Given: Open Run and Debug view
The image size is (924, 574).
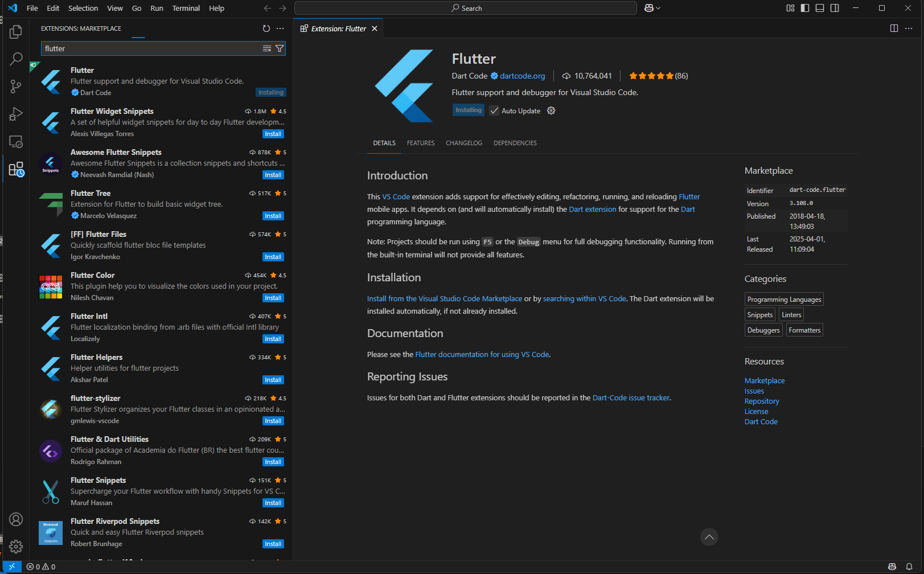Looking at the screenshot, I should 16,114.
